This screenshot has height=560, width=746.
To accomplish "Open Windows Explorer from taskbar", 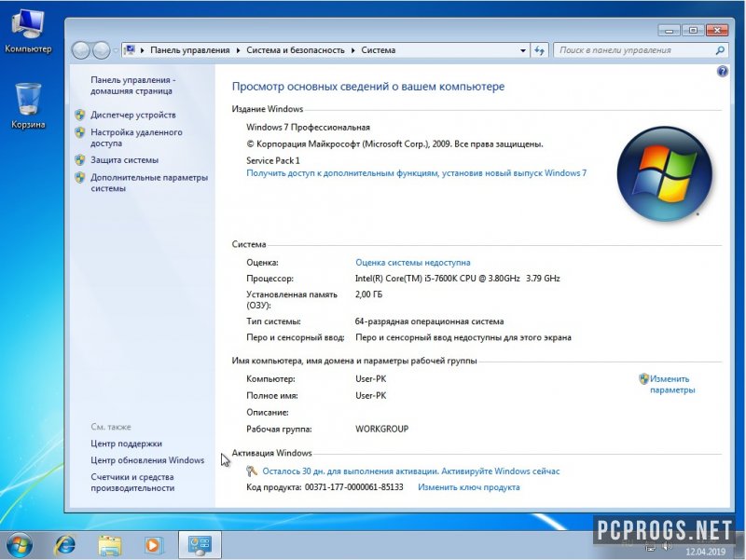I will coord(110,545).
